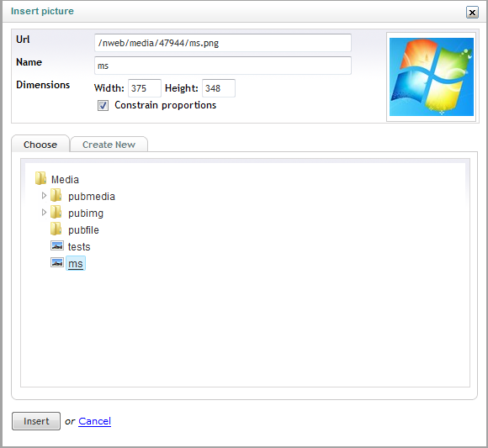Expand the pubimg folder tree node
This screenshot has height=448, width=488.
point(44,212)
